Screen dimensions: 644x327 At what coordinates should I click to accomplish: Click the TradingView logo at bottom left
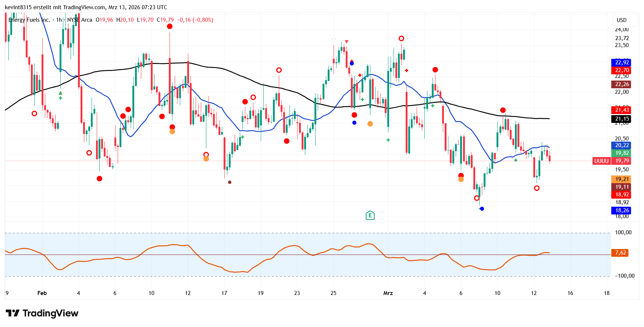(42, 313)
